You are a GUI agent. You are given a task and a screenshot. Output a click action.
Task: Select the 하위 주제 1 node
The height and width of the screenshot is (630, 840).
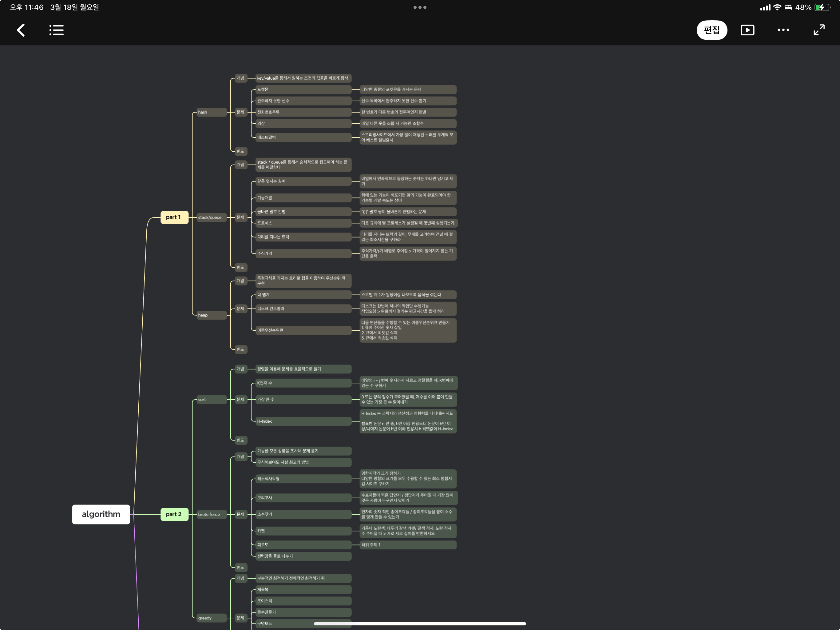click(x=408, y=545)
